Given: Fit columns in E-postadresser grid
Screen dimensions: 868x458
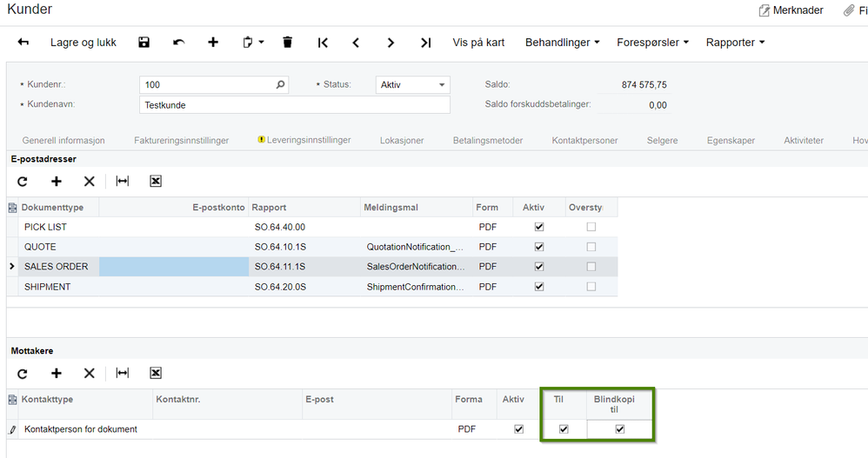Looking at the screenshot, I should tap(123, 182).
